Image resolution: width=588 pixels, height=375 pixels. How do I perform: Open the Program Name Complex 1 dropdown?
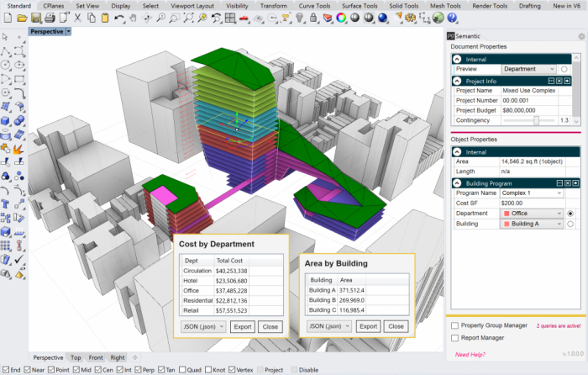pyautogui.click(x=532, y=193)
